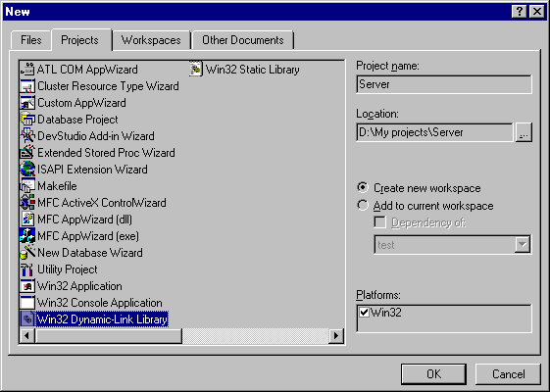Select the text "MFC ActiveX ControlWizard"
The width and height of the screenshot is (550, 392).
[x=102, y=203]
